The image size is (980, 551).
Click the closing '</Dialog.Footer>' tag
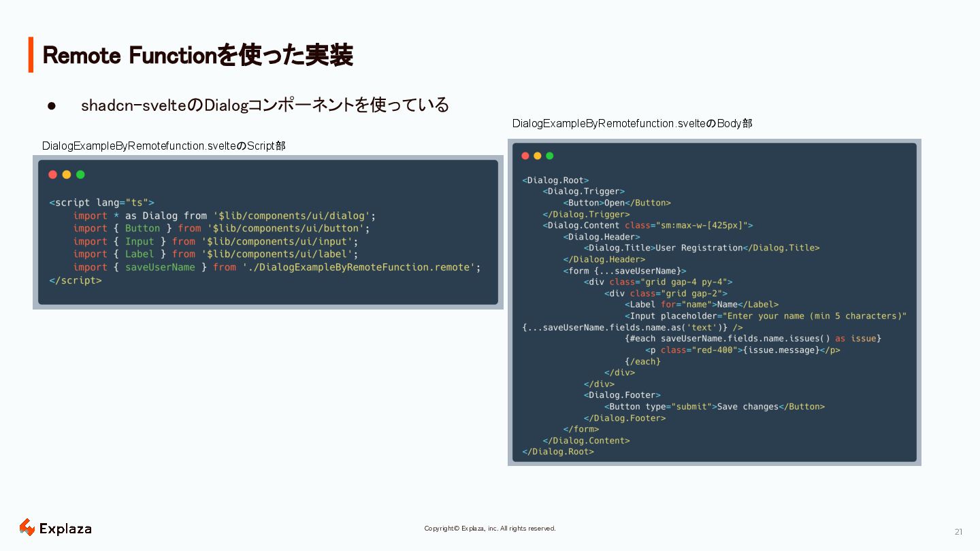click(625, 418)
